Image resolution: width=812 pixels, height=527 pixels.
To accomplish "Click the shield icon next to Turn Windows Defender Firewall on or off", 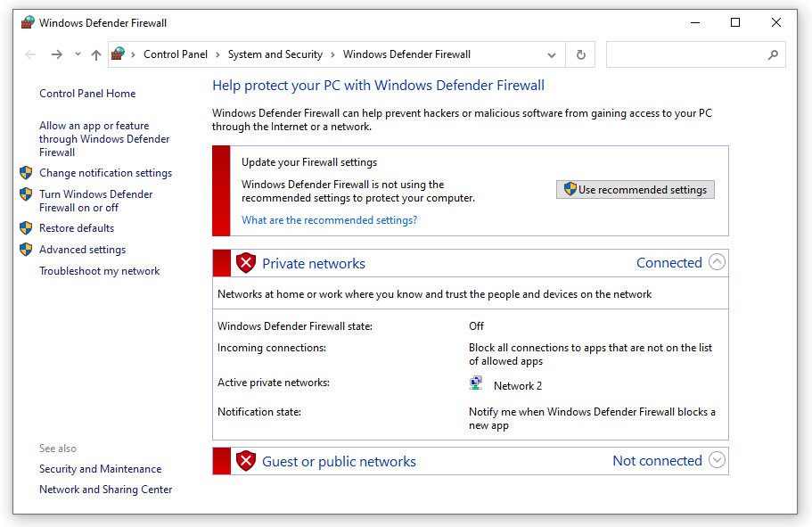I will [25, 194].
